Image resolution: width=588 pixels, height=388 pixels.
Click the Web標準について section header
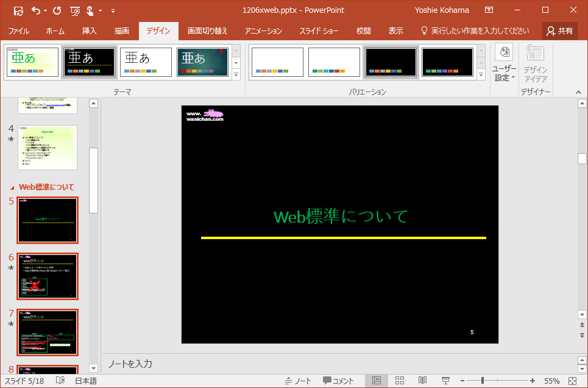[x=46, y=187]
